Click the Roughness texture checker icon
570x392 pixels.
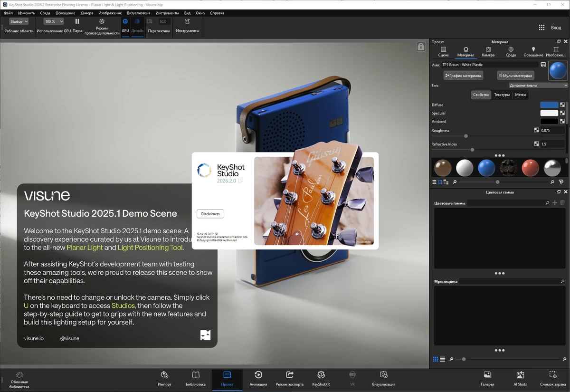coord(536,130)
